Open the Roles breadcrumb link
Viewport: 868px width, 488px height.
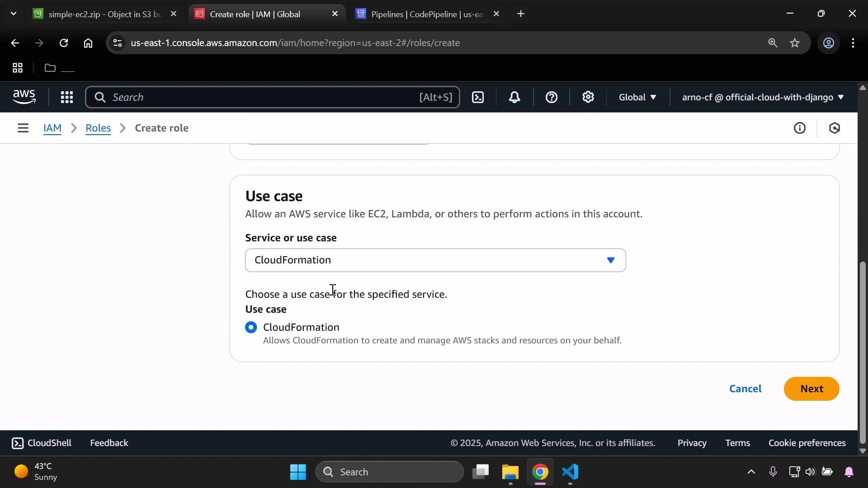pos(98,128)
